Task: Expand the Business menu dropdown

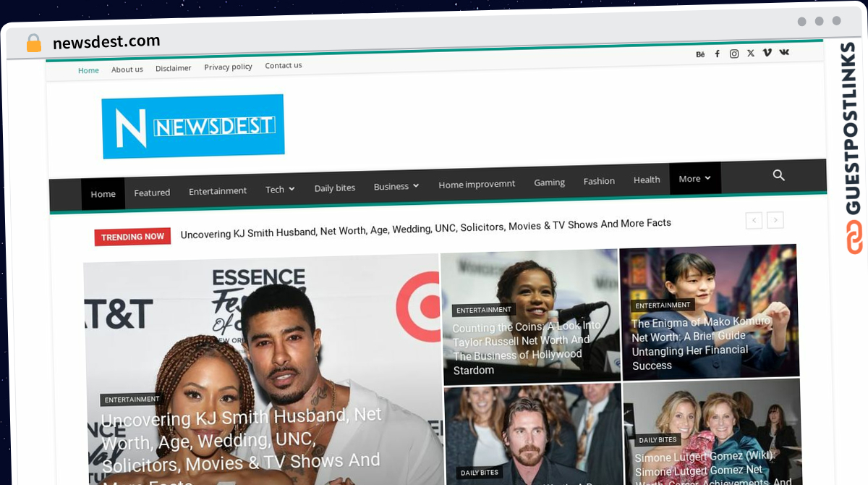Action: pos(396,186)
